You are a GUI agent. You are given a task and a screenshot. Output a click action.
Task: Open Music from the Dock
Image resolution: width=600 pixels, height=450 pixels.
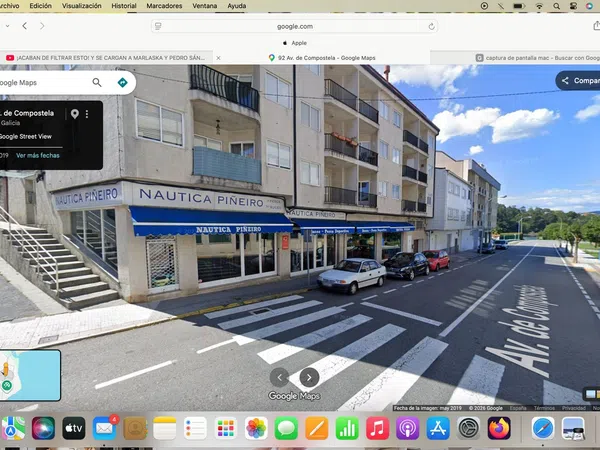point(377,428)
